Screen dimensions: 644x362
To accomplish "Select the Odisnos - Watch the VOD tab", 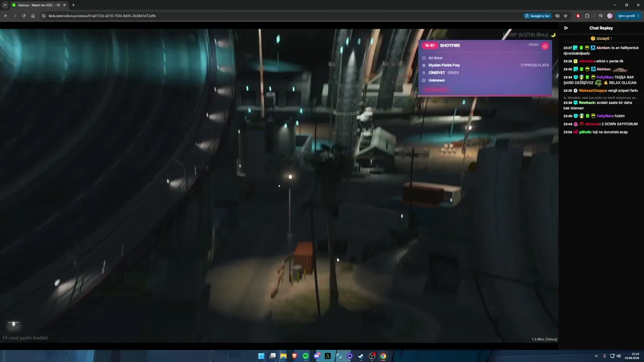I will [x=39, y=5].
